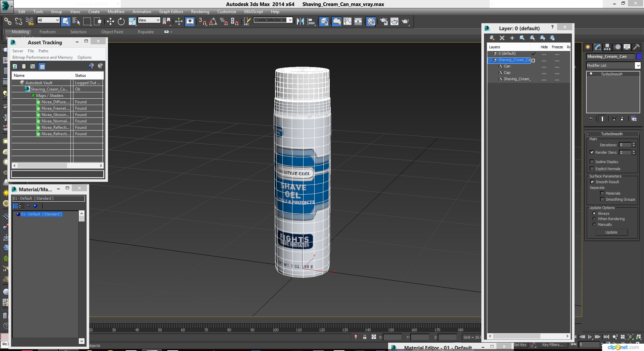Open the View reference coordinate dropdown
Screen dimensions: 644x351
[149, 20]
